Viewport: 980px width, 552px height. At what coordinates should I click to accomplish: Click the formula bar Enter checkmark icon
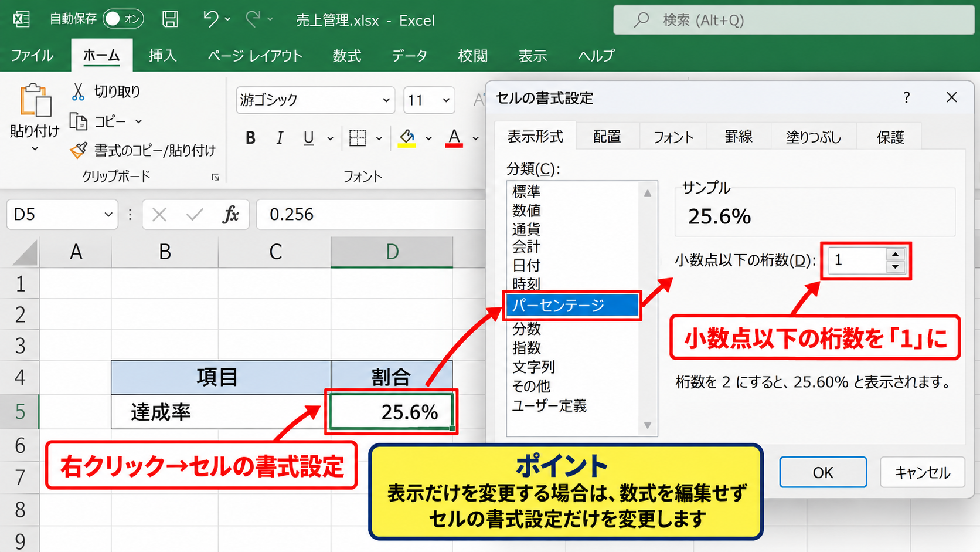point(195,215)
